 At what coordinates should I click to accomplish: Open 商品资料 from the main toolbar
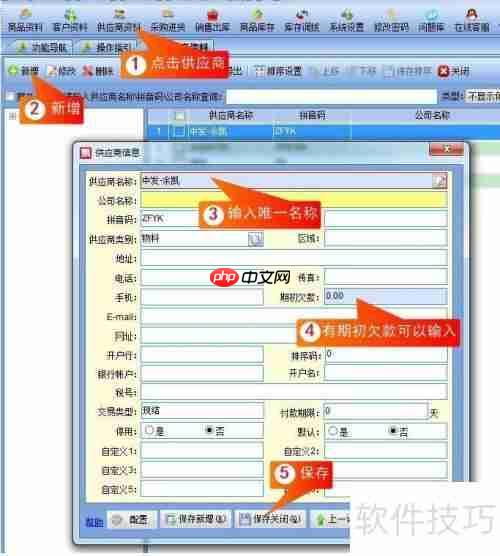coord(25,21)
